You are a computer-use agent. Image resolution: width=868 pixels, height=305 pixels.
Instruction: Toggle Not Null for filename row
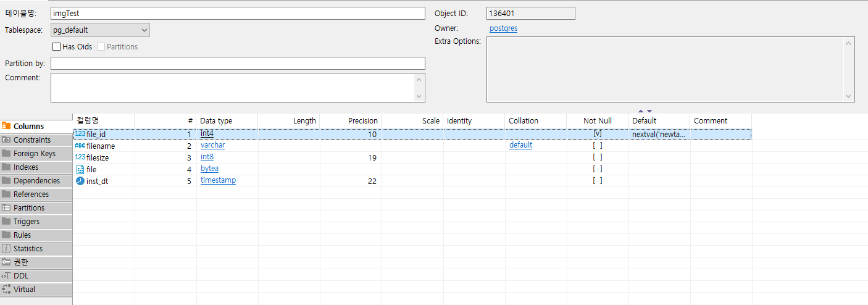coord(597,146)
